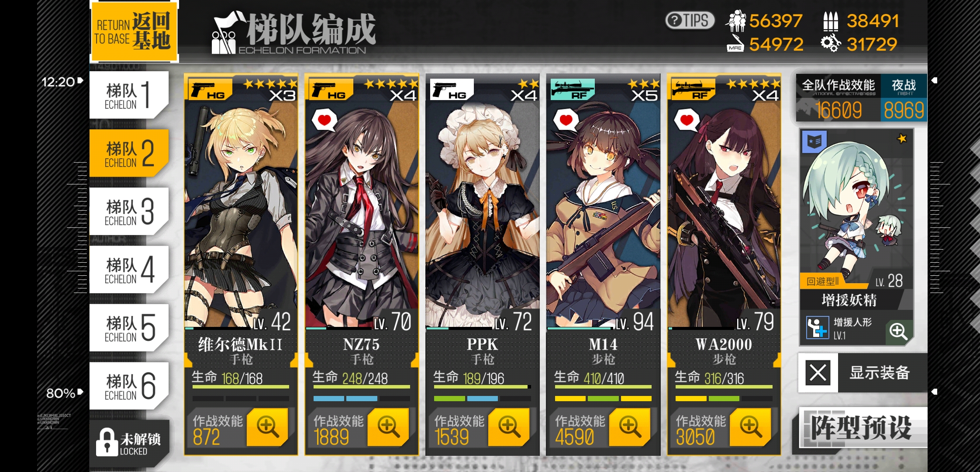Toggle the 显示装备 X checkbox
Image resolution: width=980 pixels, height=472 pixels.
(x=818, y=373)
